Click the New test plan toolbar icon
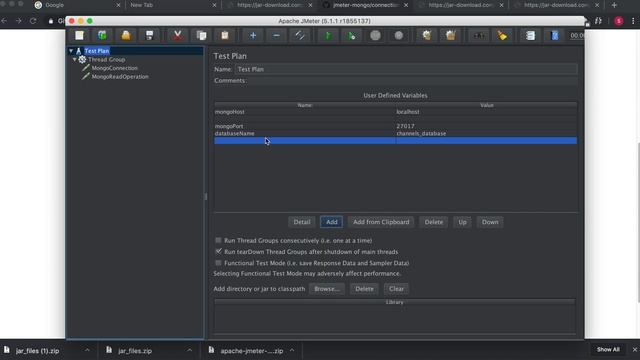Viewport: 640px width, 360px height. [79, 36]
